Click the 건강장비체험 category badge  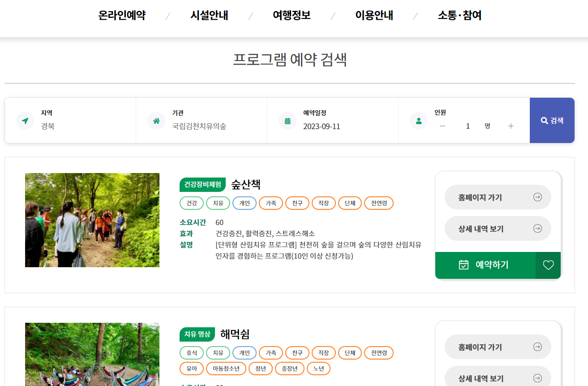coord(203,185)
